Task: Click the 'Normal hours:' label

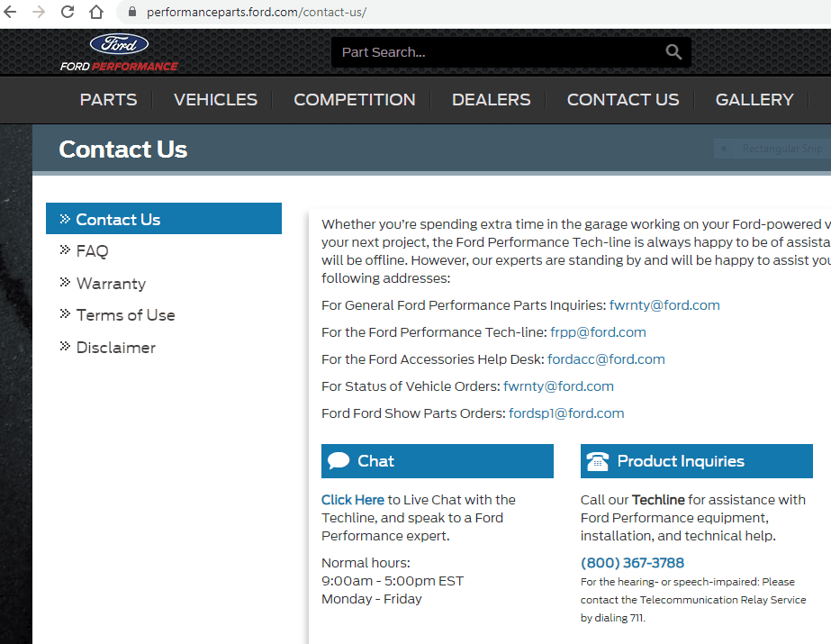Action: coord(366,563)
